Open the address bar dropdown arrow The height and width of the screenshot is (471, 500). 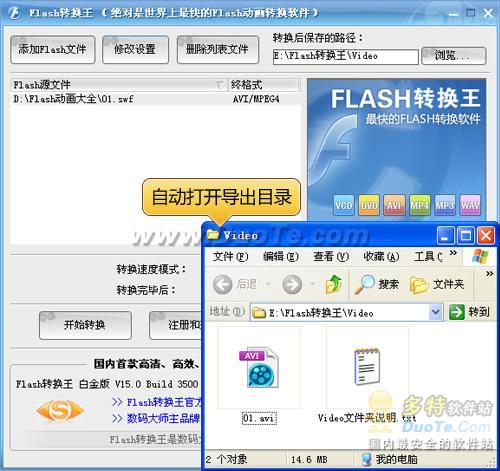point(435,312)
